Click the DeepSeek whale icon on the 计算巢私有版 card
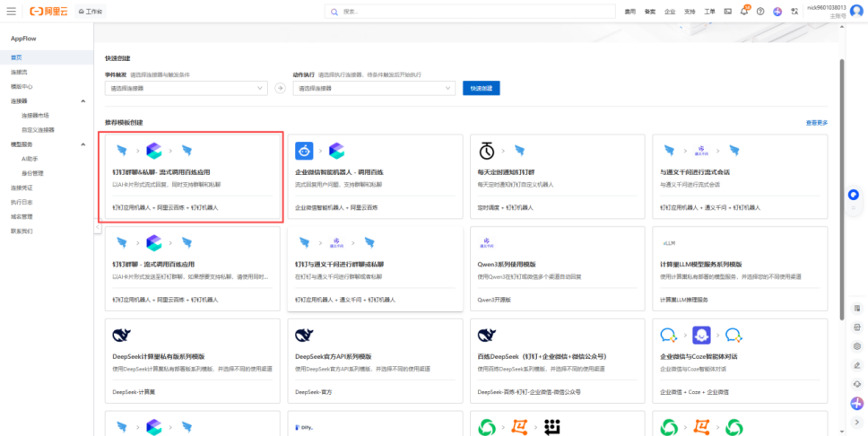Viewport: 868px width, 436px height. pos(122,335)
